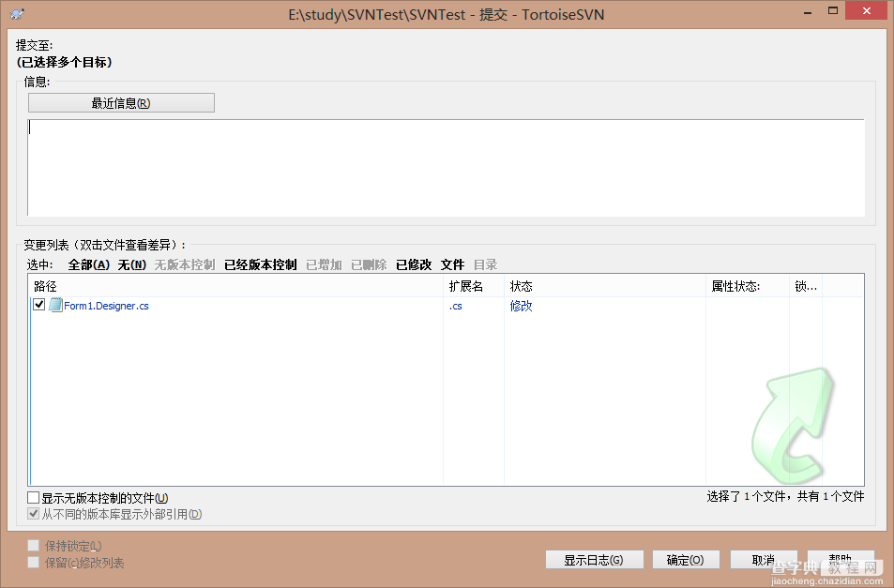Close the TortoiseSVN commit dialog
894x588 pixels.
867,11
